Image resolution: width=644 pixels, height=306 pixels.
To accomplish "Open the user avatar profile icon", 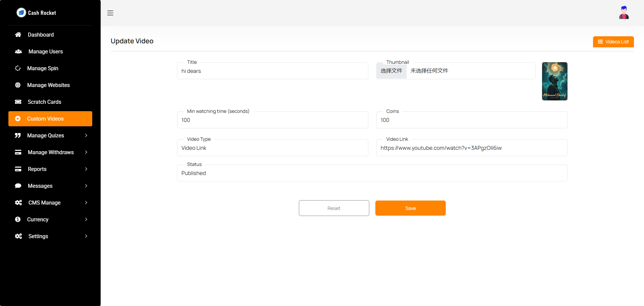I will (624, 13).
